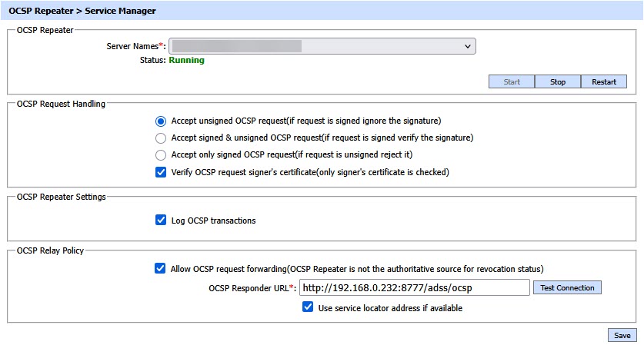Stop the OCSP Repeater service
Image resolution: width=644 pixels, height=345 pixels.
(558, 81)
